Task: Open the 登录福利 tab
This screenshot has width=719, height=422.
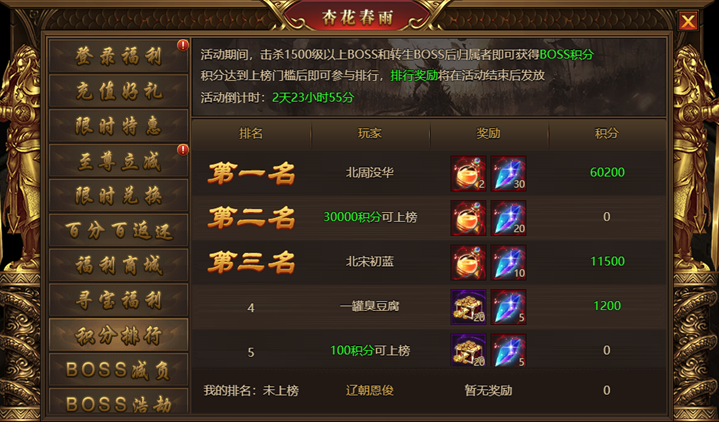Action: pyautogui.click(x=119, y=56)
